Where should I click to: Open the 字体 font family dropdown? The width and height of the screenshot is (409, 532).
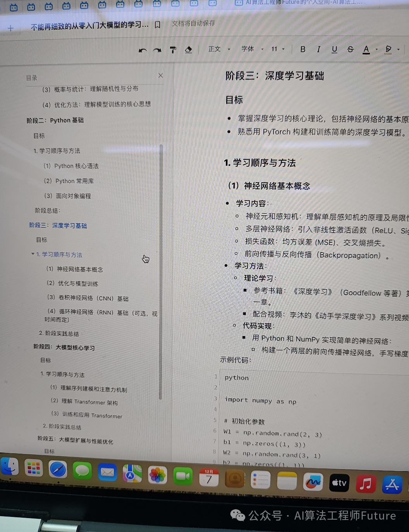pos(252,49)
